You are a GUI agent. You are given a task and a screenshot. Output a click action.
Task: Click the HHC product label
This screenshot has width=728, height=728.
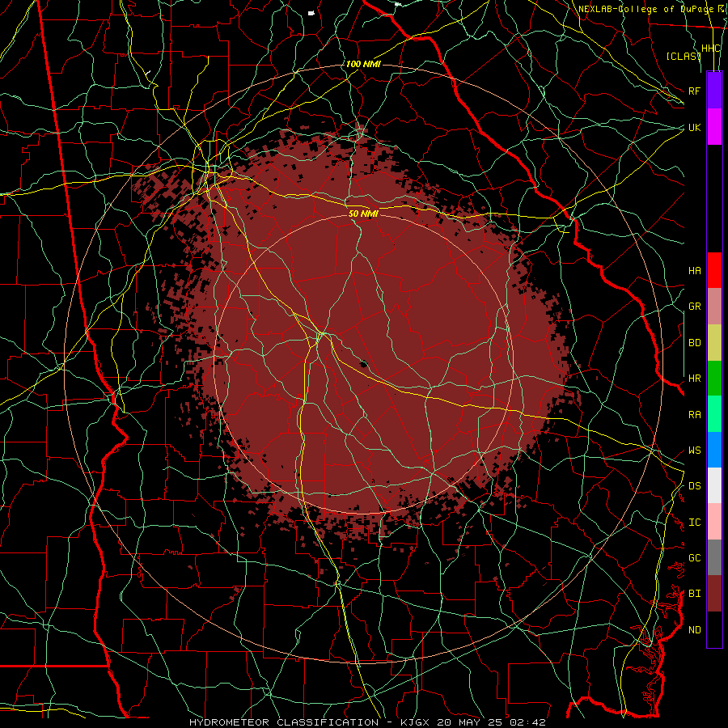pos(710,49)
